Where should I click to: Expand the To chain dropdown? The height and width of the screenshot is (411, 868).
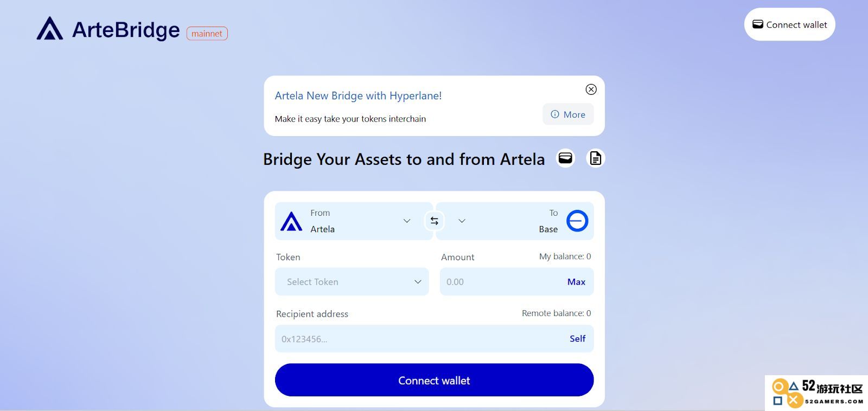[x=462, y=221]
